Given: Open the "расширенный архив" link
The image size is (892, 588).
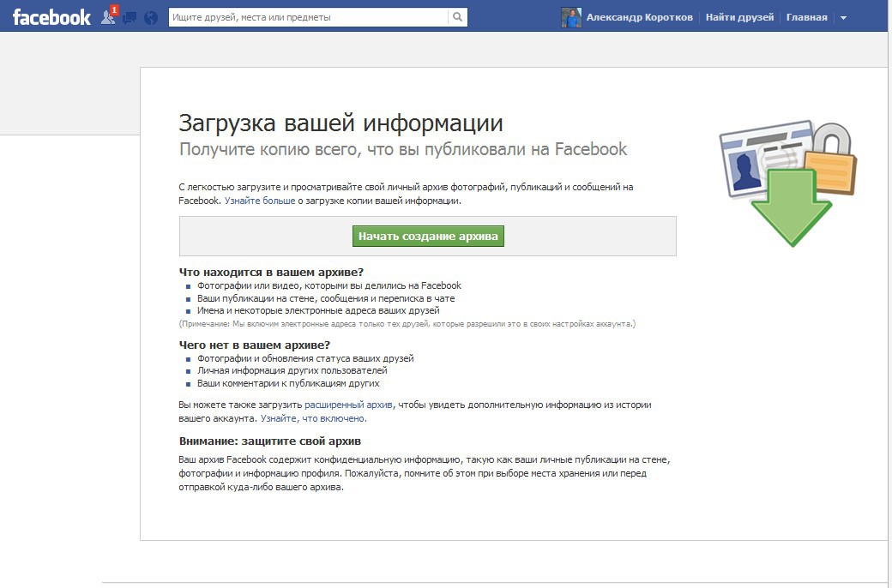Looking at the screenshot, I should [348, 404].
